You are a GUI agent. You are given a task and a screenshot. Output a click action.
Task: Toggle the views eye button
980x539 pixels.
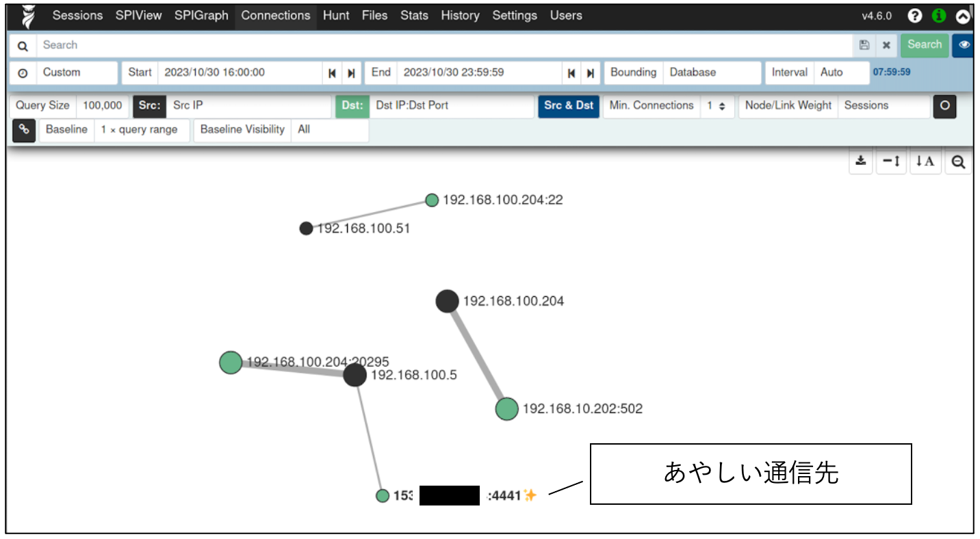click(x=964, y=45)
